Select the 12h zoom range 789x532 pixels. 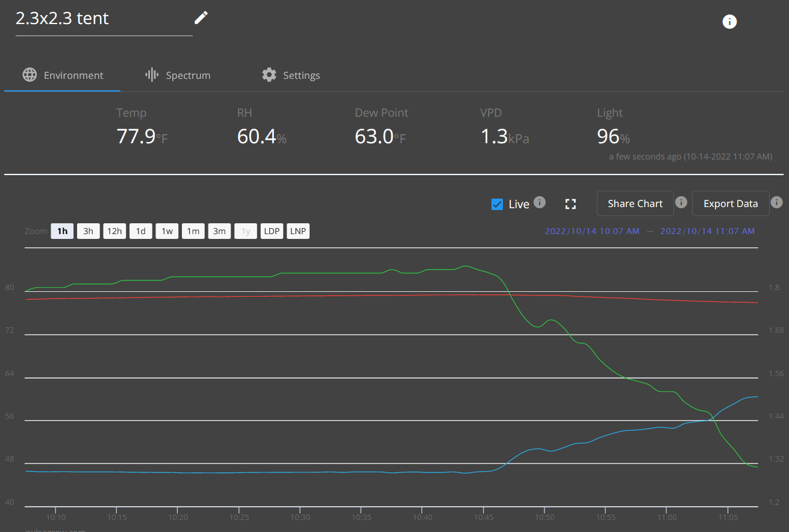click(114, 231)
